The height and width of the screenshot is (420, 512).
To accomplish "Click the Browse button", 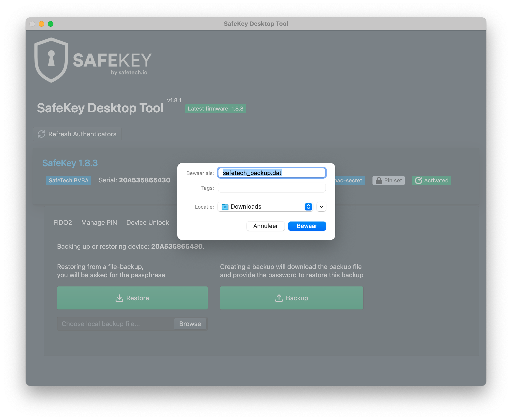I will [x=190, y=324].
